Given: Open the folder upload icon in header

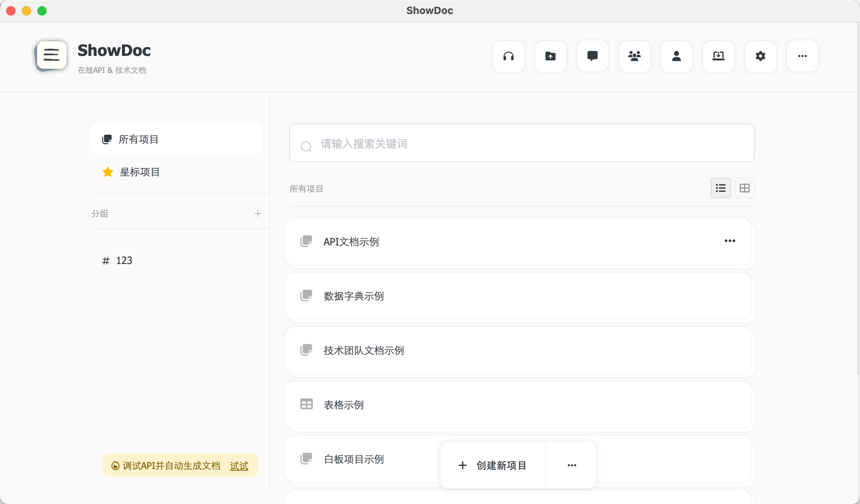Looking at the screenshot, I should coord(550,56).
